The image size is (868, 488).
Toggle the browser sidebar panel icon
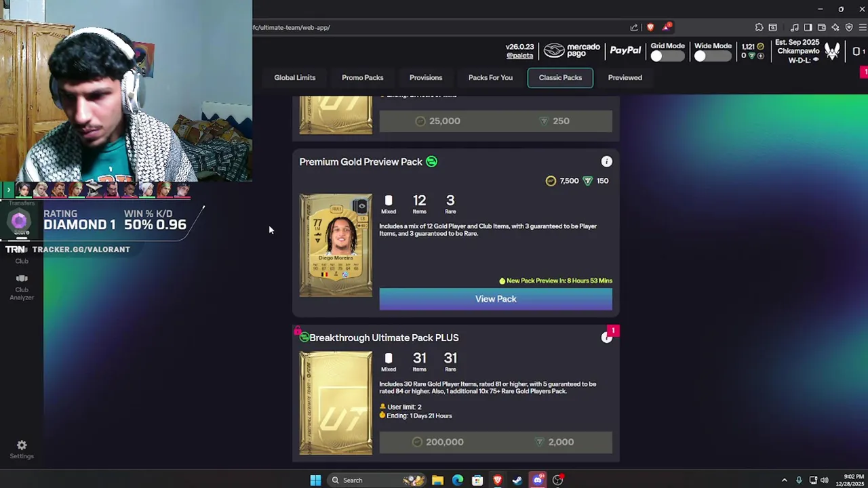pyautogui.click(x=808, y=27)
